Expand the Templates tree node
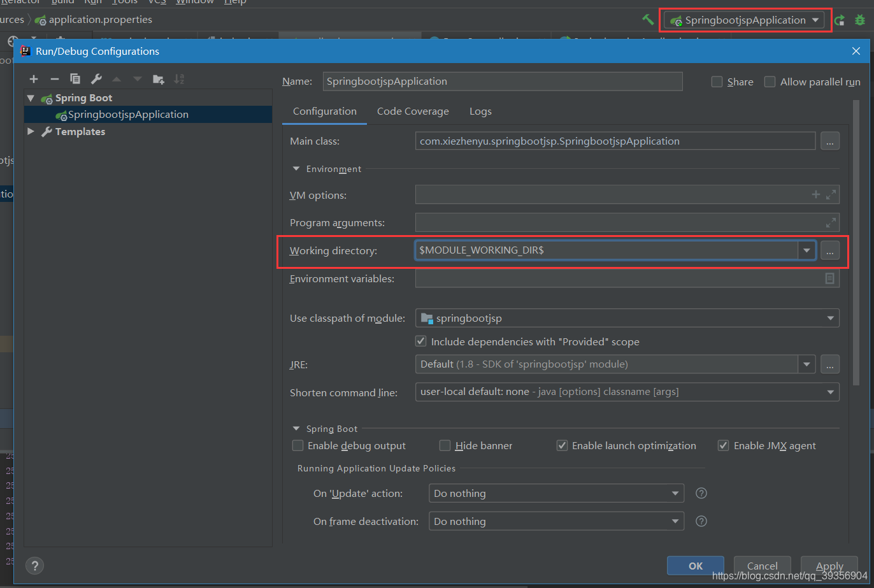 (31, 131)
